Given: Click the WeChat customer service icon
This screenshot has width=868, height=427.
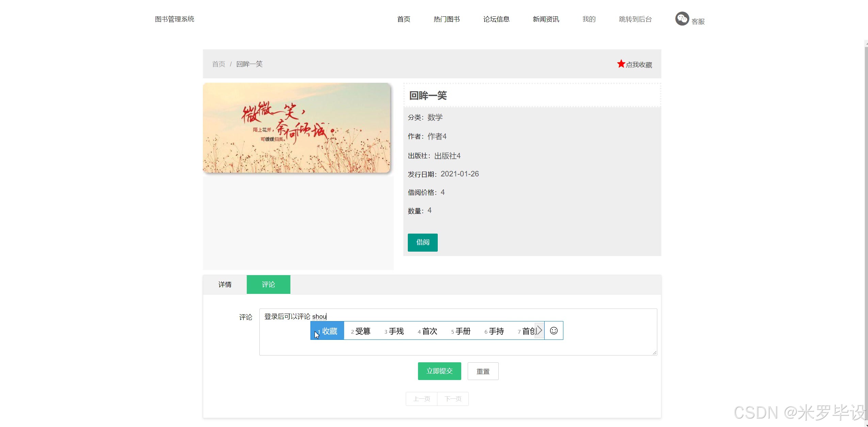Looking at the screenshot, I should [x=682, y=19].
